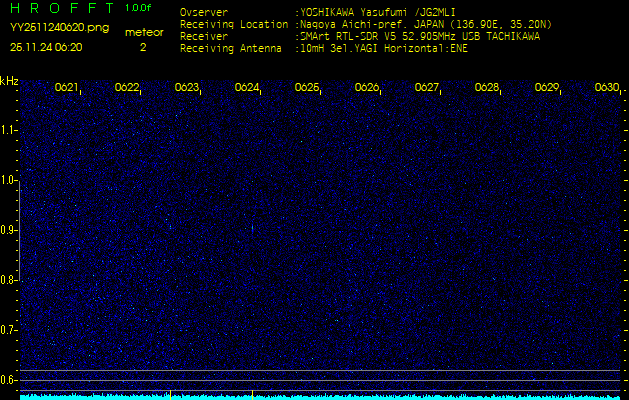Click the 0.8 kHz frequency label

tap(8, 280)
